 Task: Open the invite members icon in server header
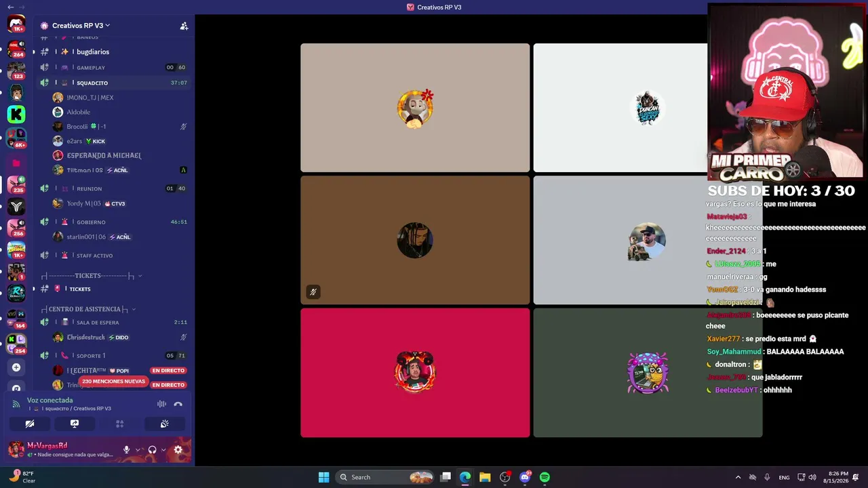tap(184, 26)
